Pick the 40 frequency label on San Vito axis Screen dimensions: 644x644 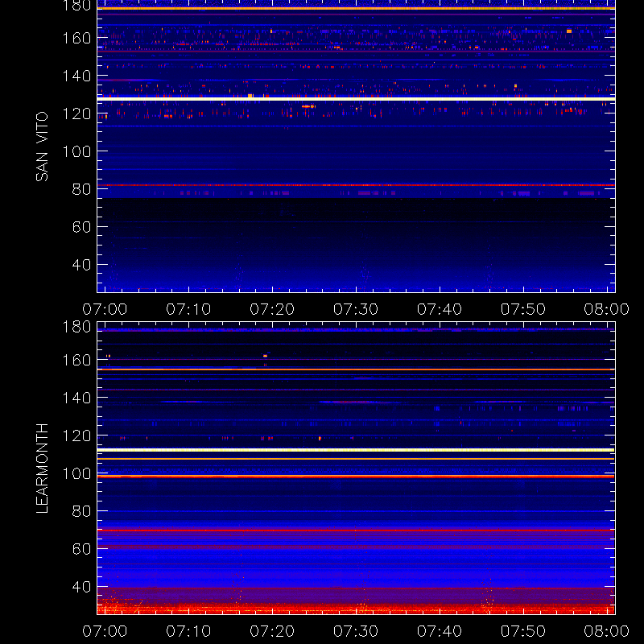81,265
